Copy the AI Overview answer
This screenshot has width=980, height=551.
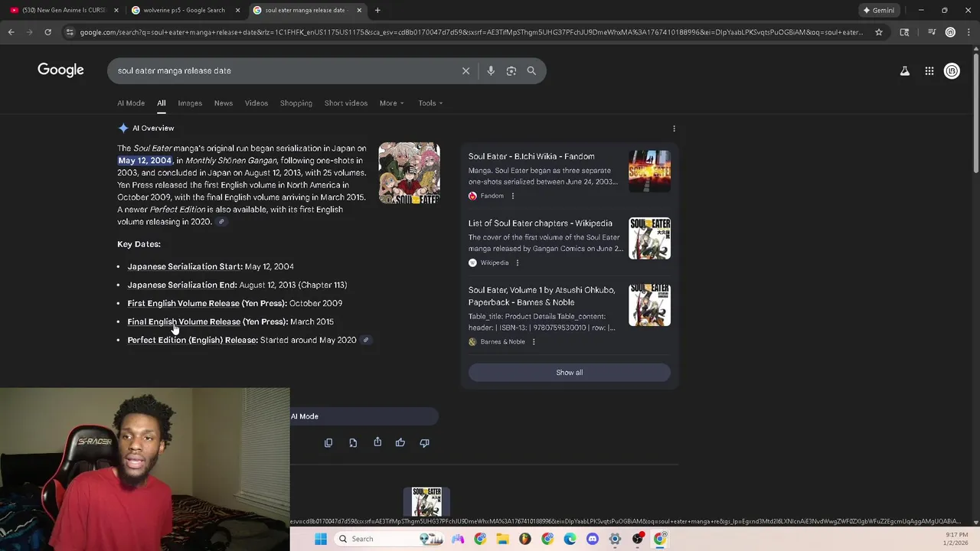pos(328,442)
